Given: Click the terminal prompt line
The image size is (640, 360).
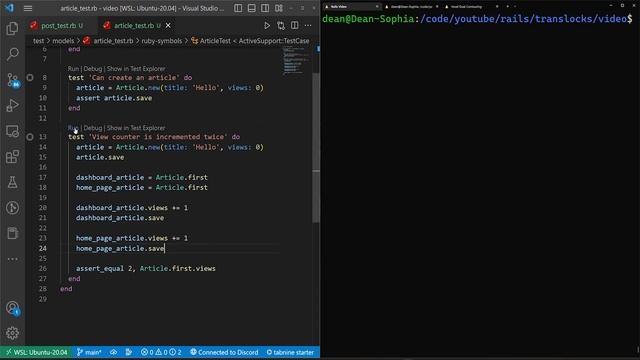Looking at the screenshot, I should (x=477, y=19).
